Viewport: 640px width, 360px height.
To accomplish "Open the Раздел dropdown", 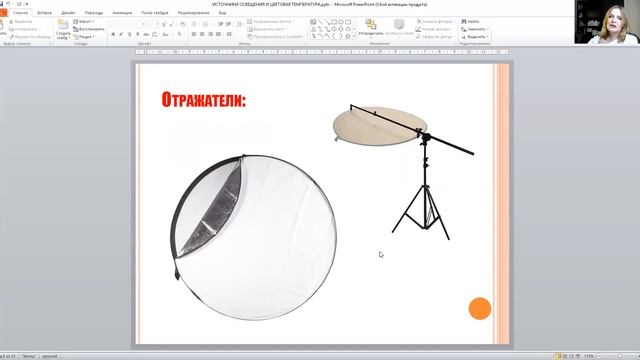I will coord(84,37).
